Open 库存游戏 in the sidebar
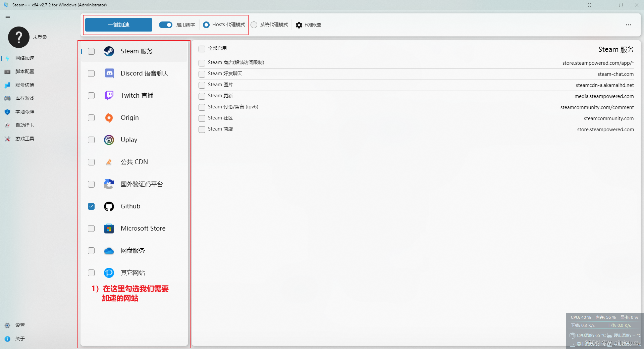This screenshot has height=349, width=644. coord(24,98)
